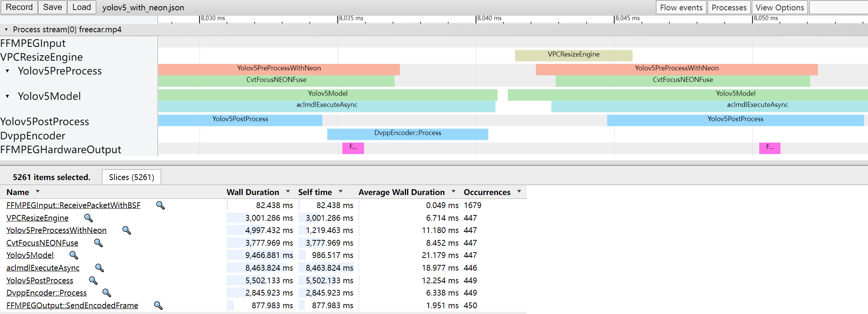The height and width of the screenshot is (314, 868).
Task: Click magnifier icon beside Yolov5PreProcessWithNeon row
Action: pos(127,230)
